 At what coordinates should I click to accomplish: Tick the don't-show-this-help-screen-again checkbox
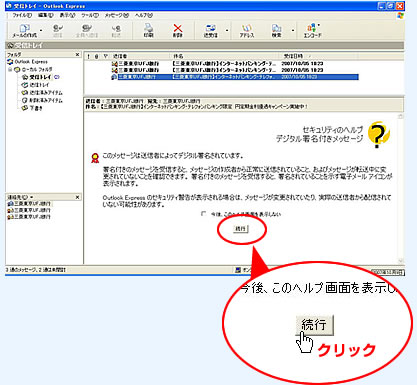[203, 214]
